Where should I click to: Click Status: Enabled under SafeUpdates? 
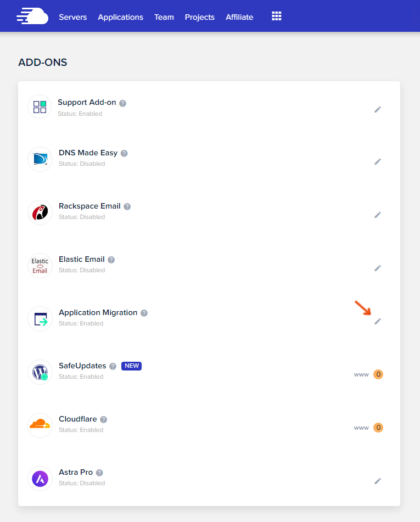point(81,377)
